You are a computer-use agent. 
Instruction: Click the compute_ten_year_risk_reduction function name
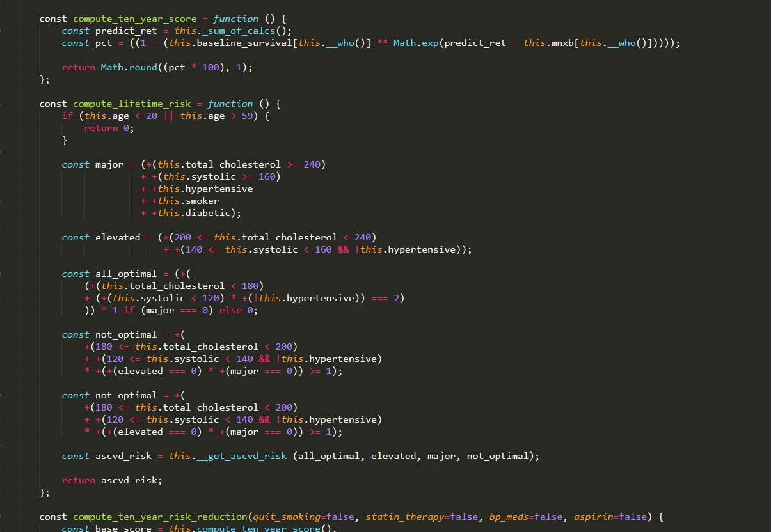click(160, 517)
